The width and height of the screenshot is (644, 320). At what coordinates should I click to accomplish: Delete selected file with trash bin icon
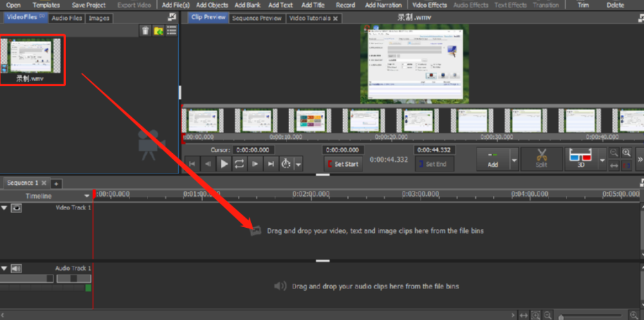pyautogui.click(x=145, y=31)
